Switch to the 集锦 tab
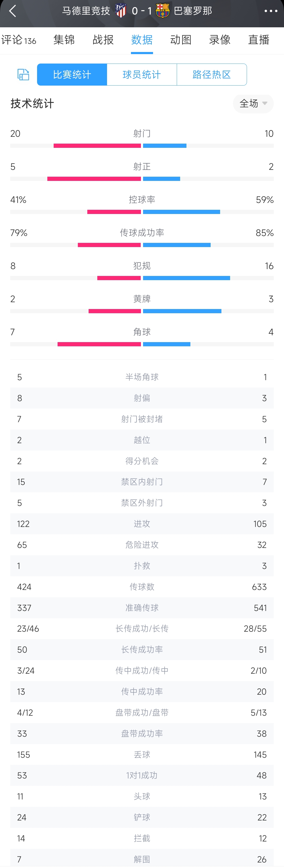This screenshot has width=284, height=868. coord(64,40)
